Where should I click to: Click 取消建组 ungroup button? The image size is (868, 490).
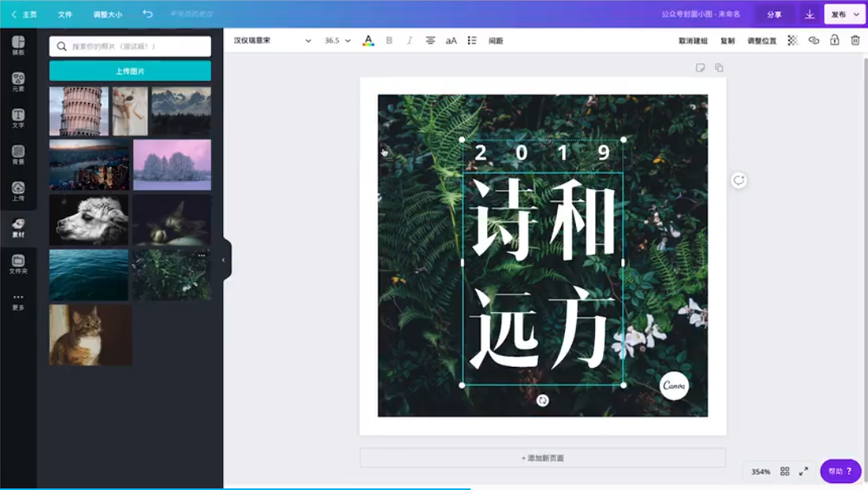coord(693,41)
